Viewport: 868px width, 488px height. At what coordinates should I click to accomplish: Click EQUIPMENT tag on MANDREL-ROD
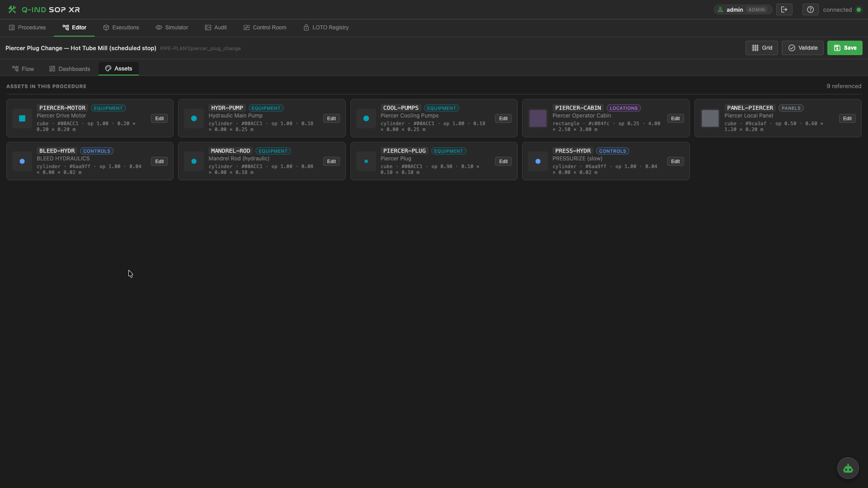point(273,151)
